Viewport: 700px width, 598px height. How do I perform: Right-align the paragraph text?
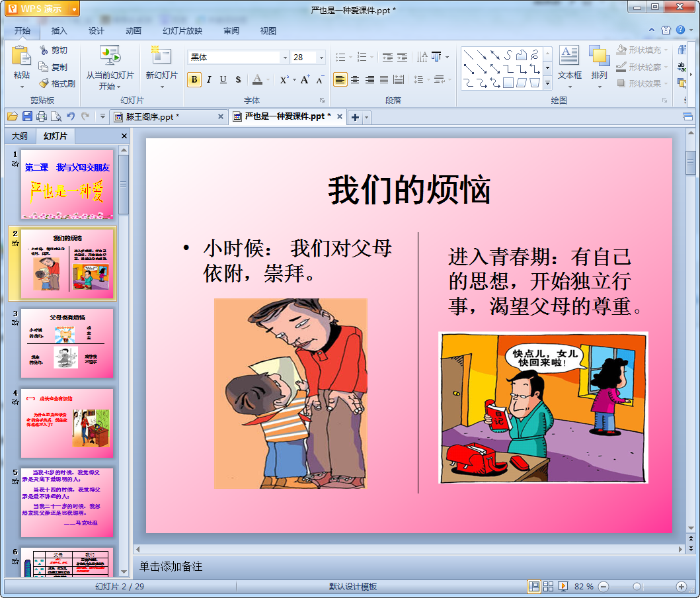pyautogui.click(x=369, y=80)
